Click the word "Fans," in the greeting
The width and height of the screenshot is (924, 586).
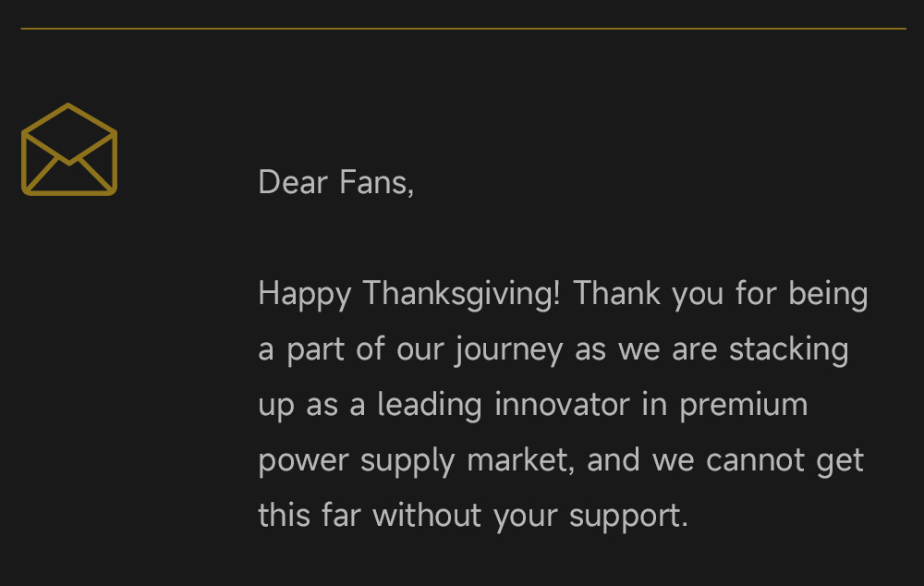pos(376,182)
